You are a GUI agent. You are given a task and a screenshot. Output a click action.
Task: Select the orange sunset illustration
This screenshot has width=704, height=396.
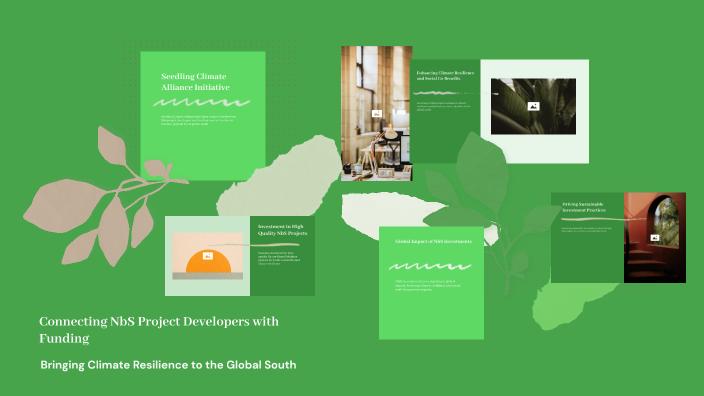pos(207,256)
